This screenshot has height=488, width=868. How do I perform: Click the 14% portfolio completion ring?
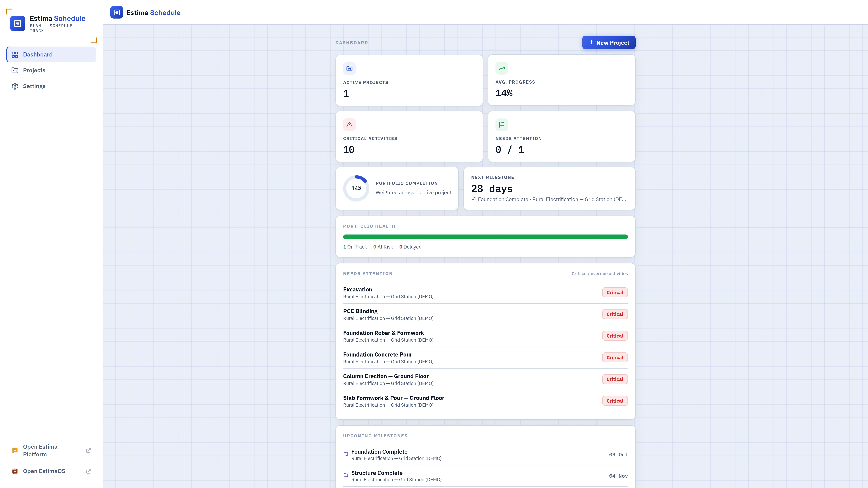pos(356,188)
